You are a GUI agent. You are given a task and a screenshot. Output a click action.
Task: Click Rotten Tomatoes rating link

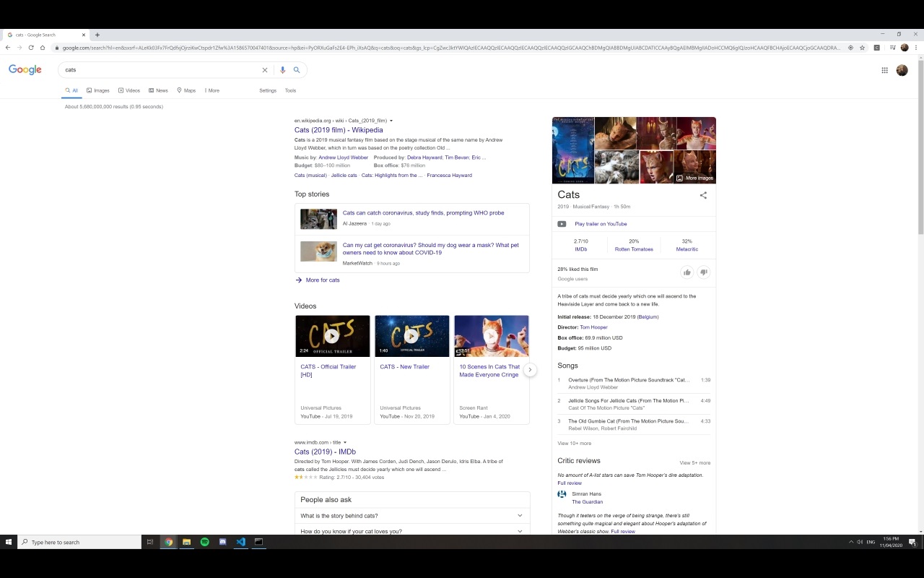tap(634, 249)
